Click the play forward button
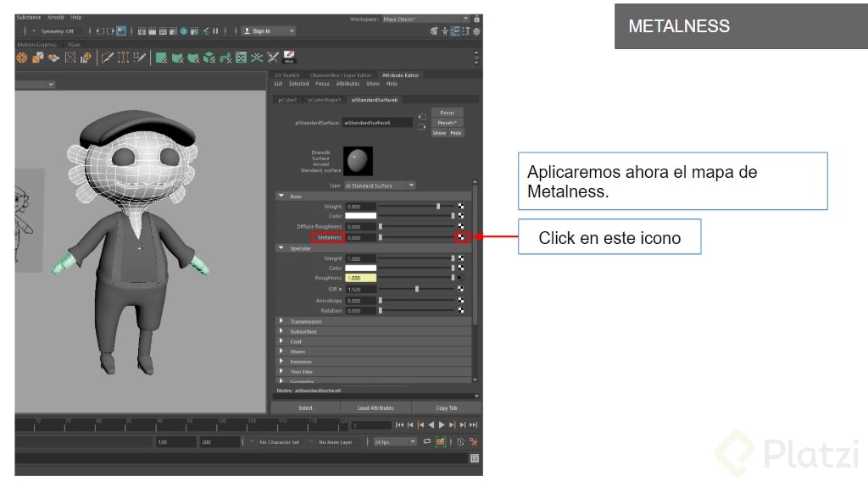 click(x=442, y=425)
